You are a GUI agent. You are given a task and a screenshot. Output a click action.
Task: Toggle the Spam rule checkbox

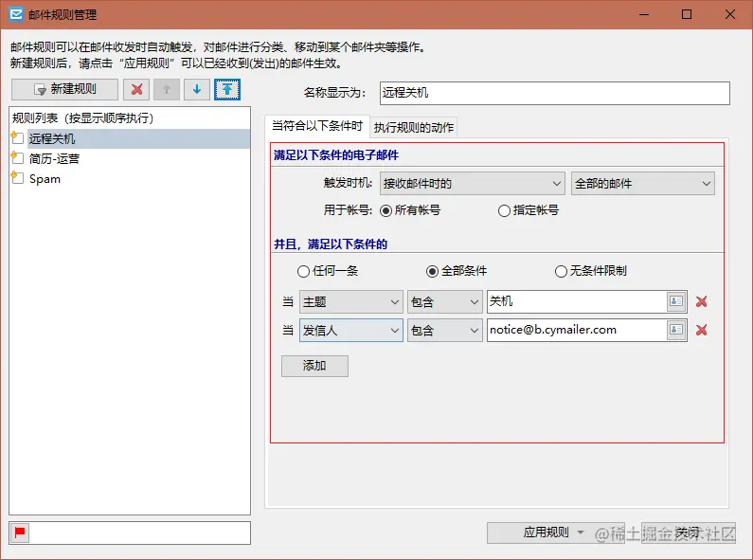point(18,179)
